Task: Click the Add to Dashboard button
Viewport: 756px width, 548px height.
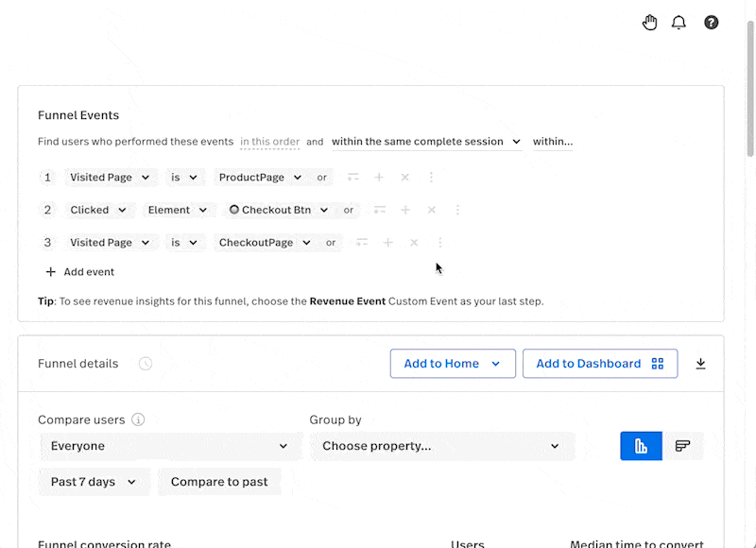Action: (599, 364)
